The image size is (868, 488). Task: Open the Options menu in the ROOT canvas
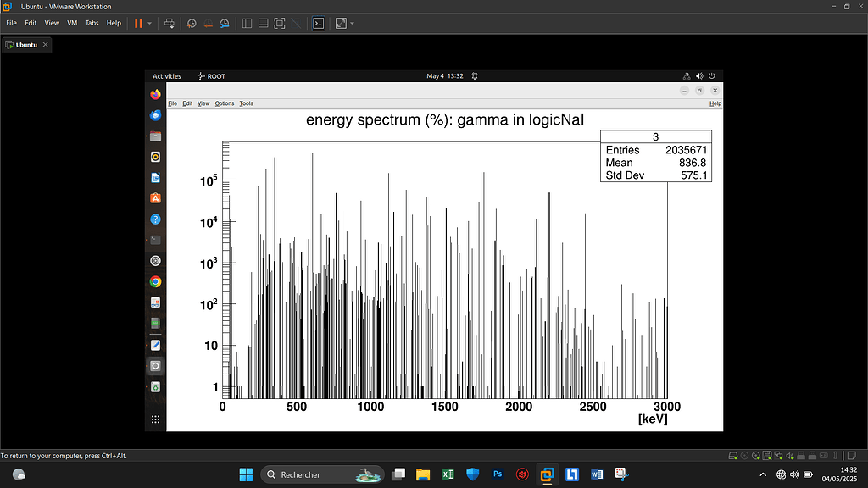pos(224,103)
